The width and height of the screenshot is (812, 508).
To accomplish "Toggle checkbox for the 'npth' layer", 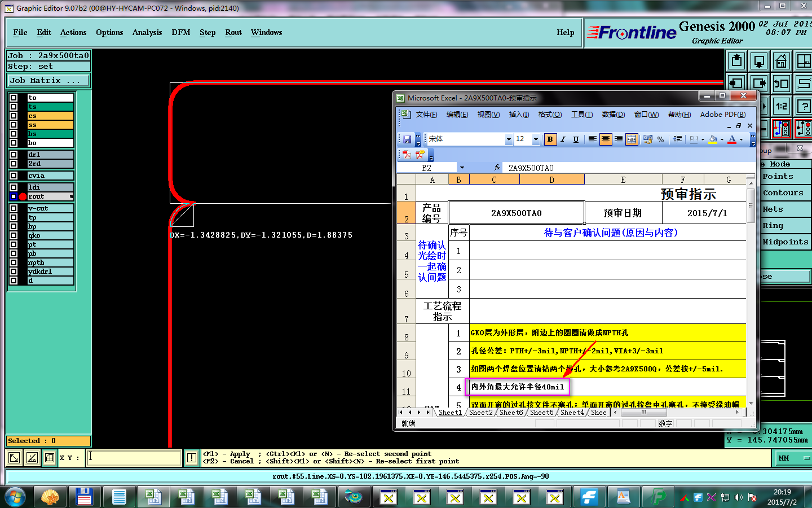I will click(14, 262).
